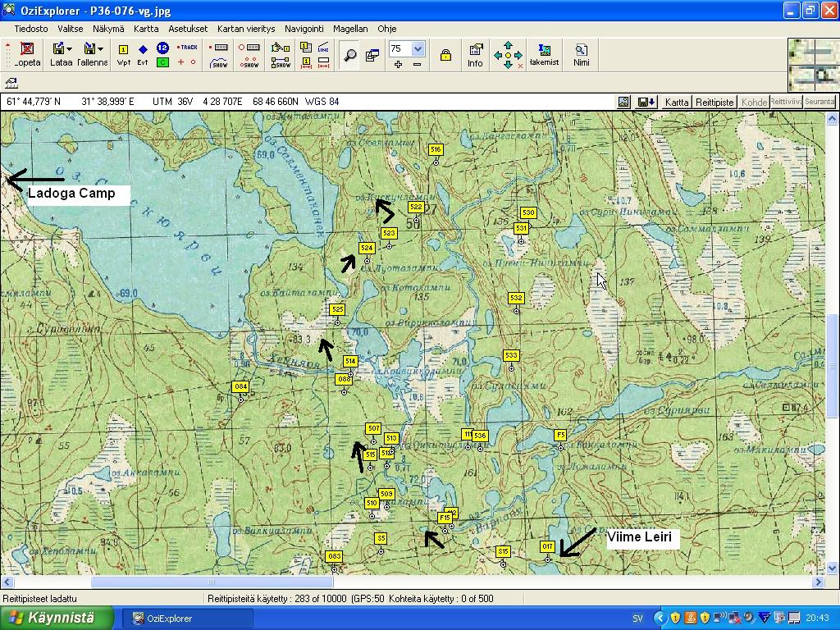Screen dimensions: 840x630
Task: Select the Evt event tool
Action: coord(143,50)
